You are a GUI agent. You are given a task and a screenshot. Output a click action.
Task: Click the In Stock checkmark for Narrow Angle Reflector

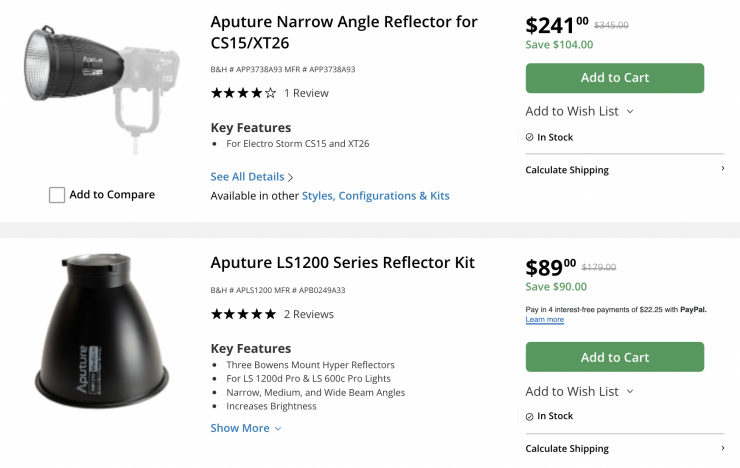tap(530, 137)
